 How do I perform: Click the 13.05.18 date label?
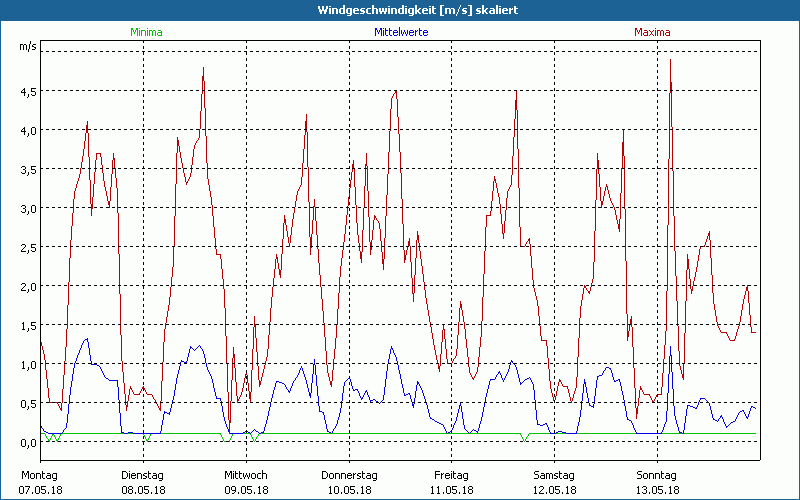click(657, 490)
